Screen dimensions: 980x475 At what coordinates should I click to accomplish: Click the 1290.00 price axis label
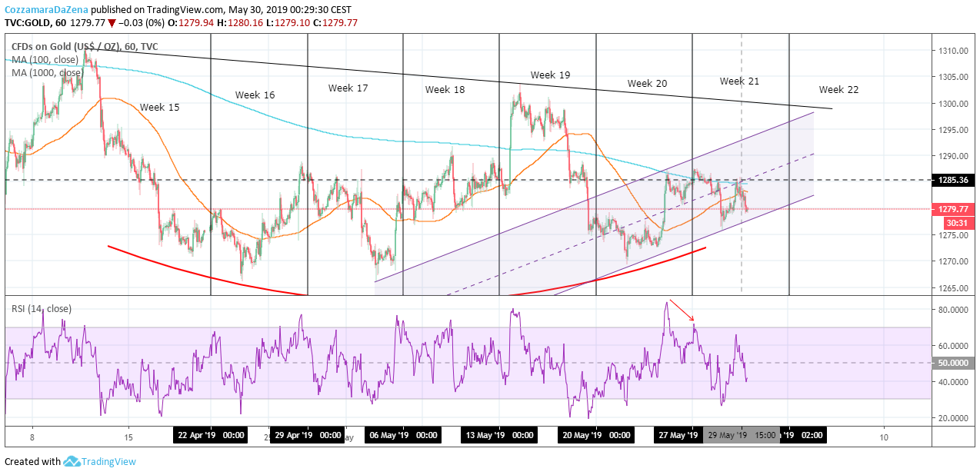(952, 156)
